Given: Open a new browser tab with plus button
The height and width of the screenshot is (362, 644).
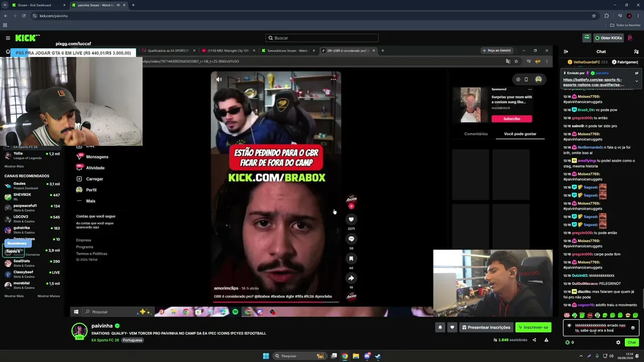Looking at the screenshot, I should pos(133,5).
